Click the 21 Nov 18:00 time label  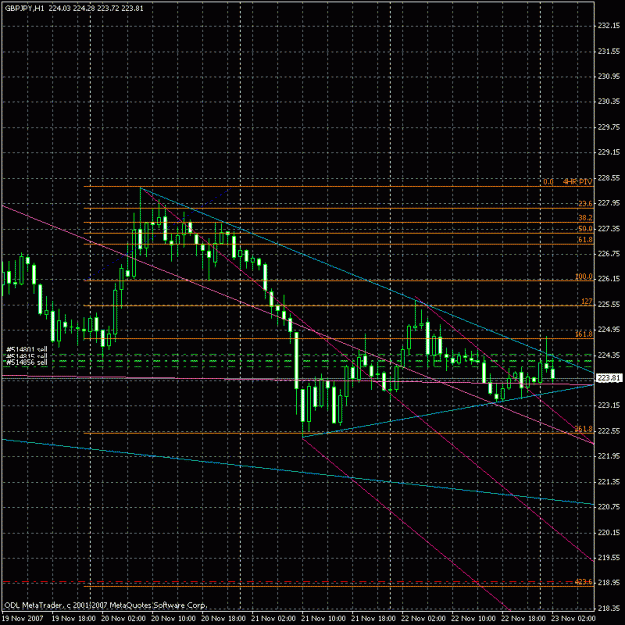click(373, 619)
